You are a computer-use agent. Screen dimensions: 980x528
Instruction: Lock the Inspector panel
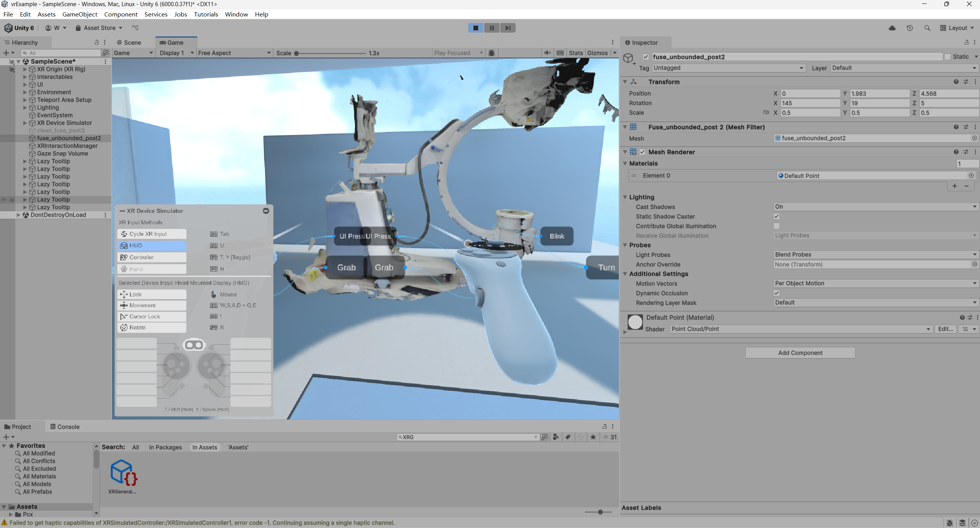966,42
